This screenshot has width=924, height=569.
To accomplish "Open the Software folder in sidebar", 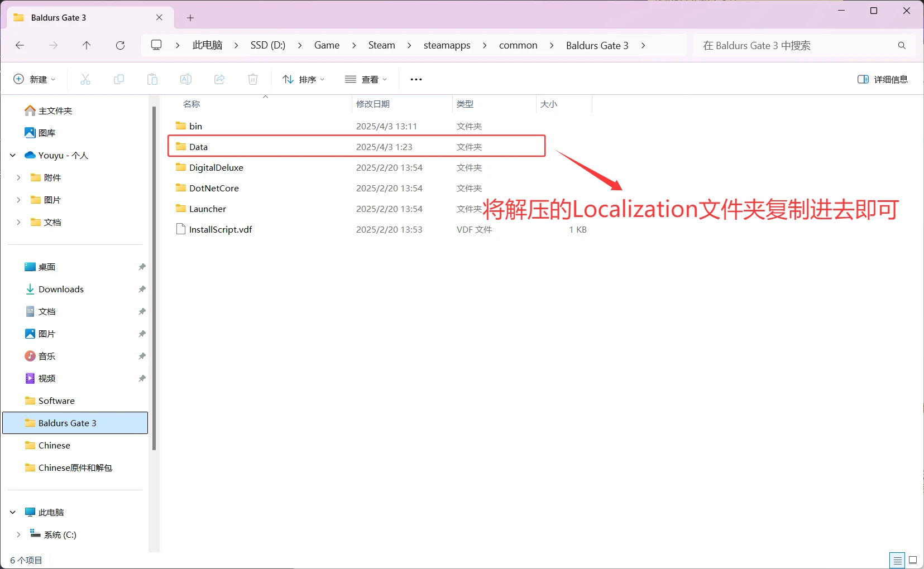I will (x=50, y=401).
